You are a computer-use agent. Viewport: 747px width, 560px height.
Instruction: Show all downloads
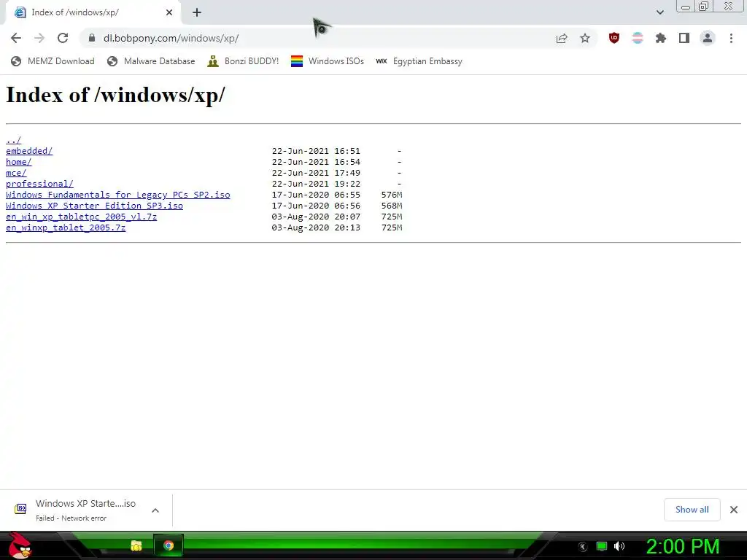coord(692,510)
